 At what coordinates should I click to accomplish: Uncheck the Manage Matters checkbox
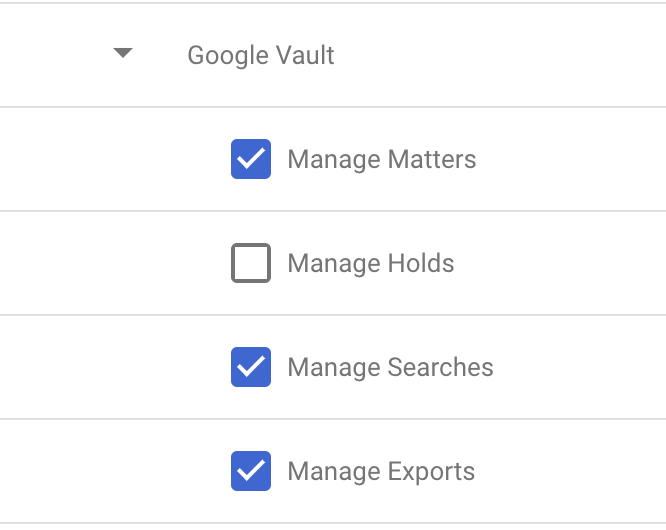(251, 159)
